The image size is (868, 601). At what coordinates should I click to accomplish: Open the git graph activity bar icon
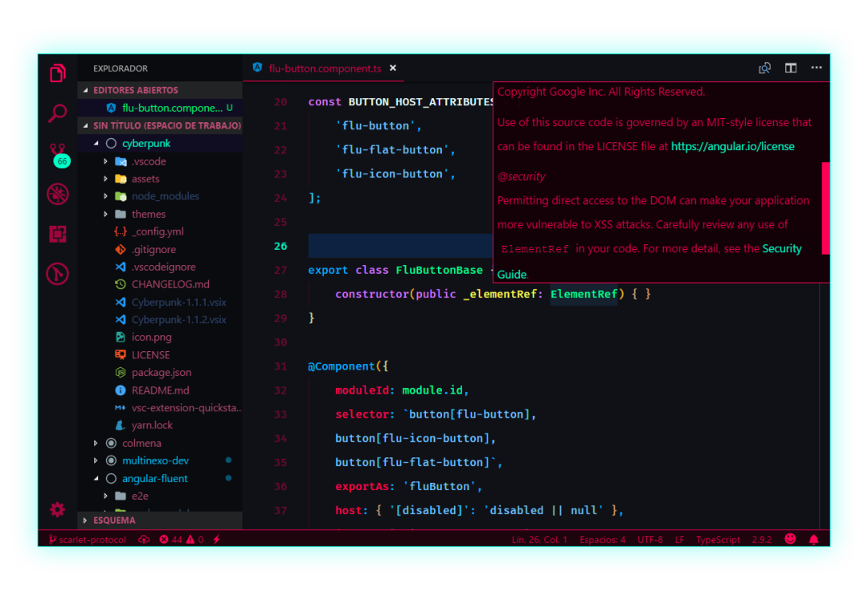click(x=58, y=274)
